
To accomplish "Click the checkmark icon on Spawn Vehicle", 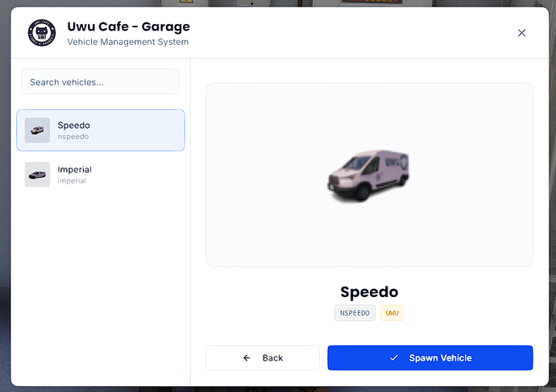I will 393,357.
